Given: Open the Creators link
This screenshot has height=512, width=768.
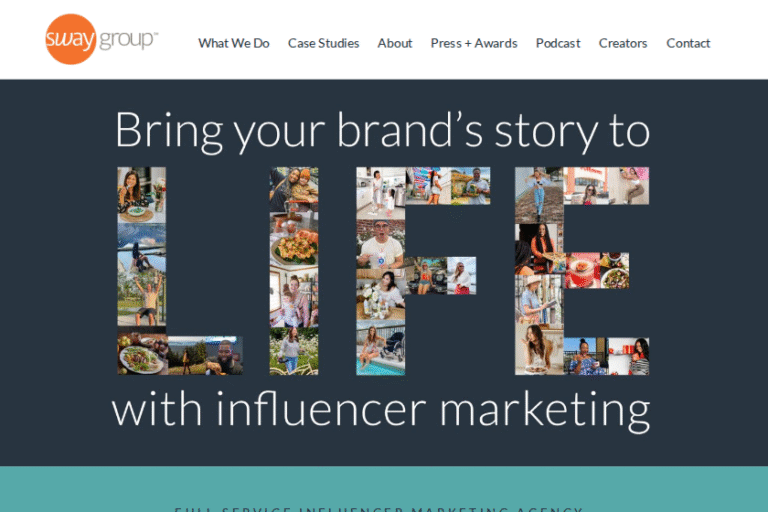Looking at the screenshot, I should pyautogui.click(x=623, y=43).
